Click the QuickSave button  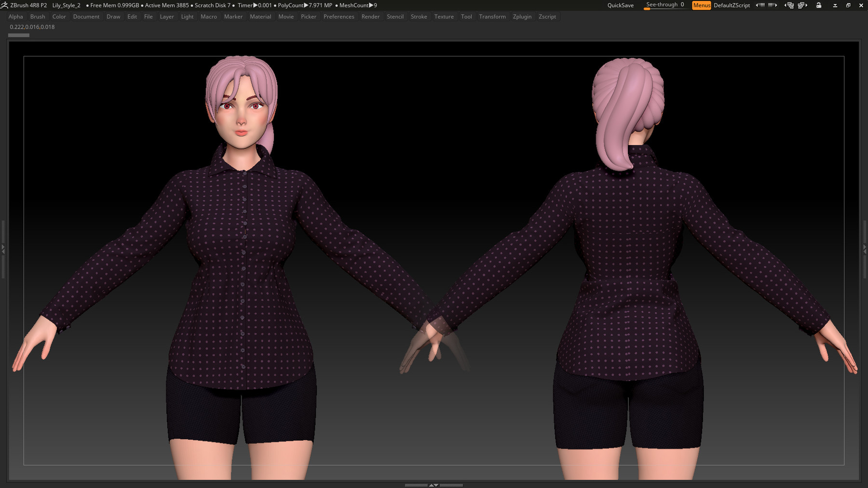click(620, 5)
